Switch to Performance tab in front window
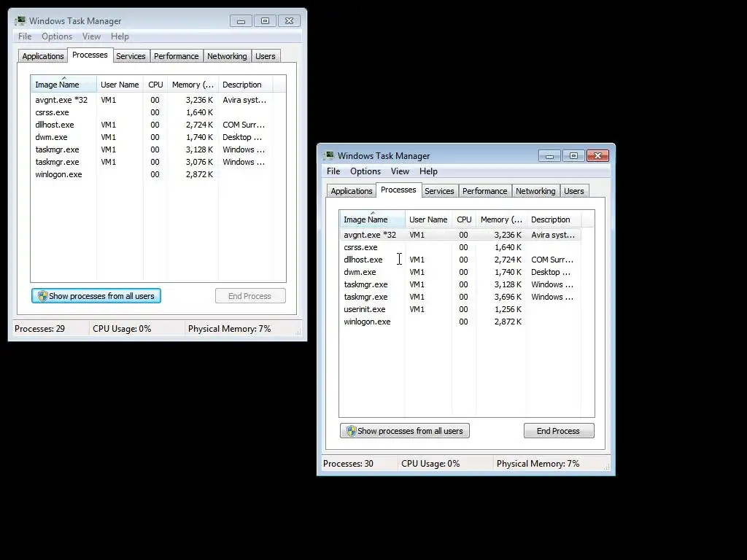The height and width of the screenshot is (560, 747). pyautogui.click(x=484, y=191)
